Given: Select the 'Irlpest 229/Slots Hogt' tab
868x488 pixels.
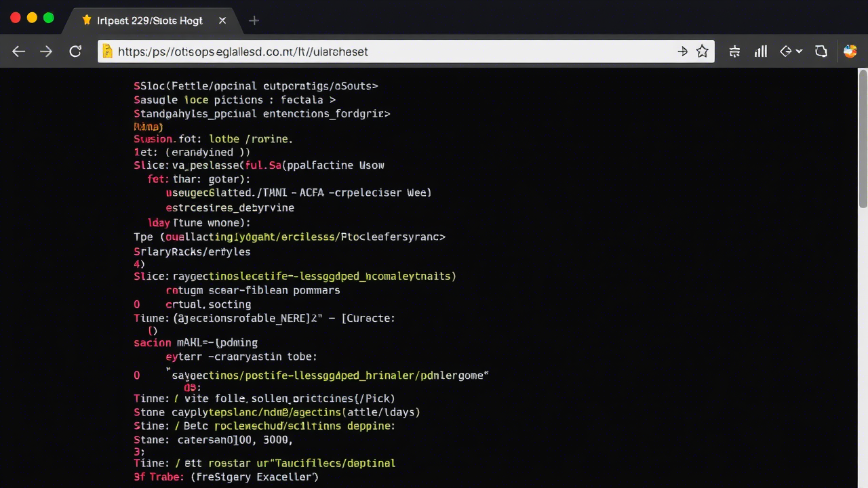Looking at the screenshot, I should pyautogui.click(x=149, y=20).
